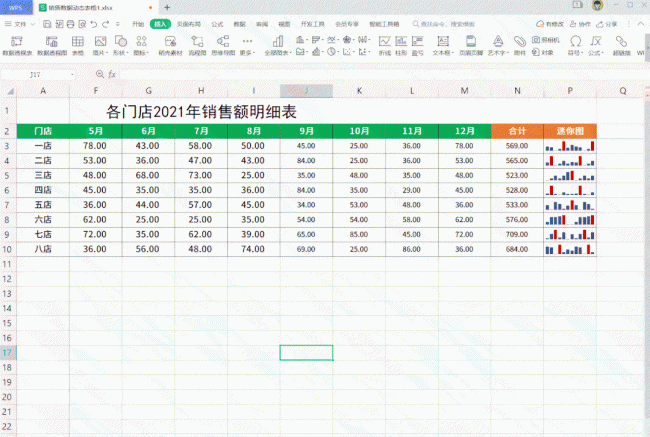Image resolution: width=650 pixels, height=437 pixels.
Task: Switch to the Review (审阅) tab
Action: click(x=262, y=24)
